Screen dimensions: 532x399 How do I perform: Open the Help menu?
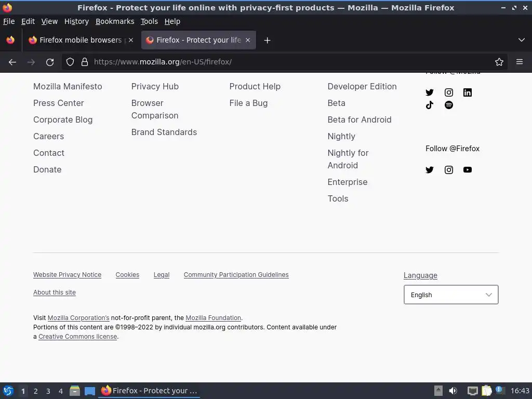[x=172, y=21]
